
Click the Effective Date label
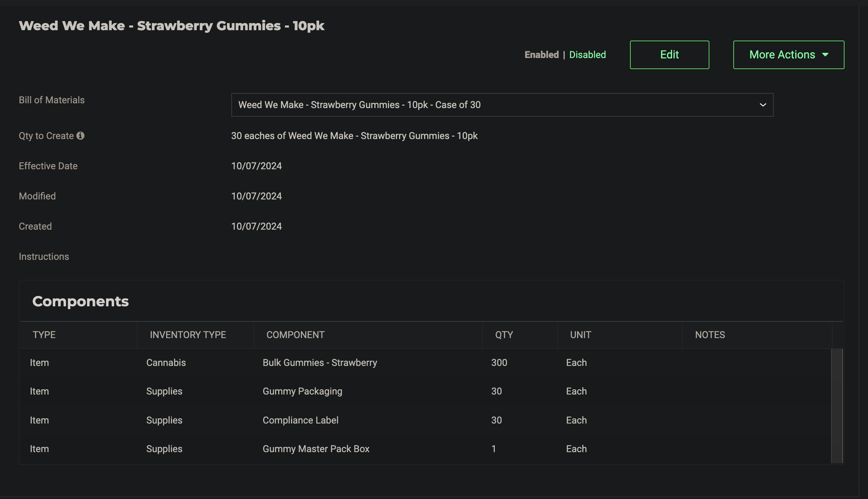pyautogui.click(x=48, y=166)
